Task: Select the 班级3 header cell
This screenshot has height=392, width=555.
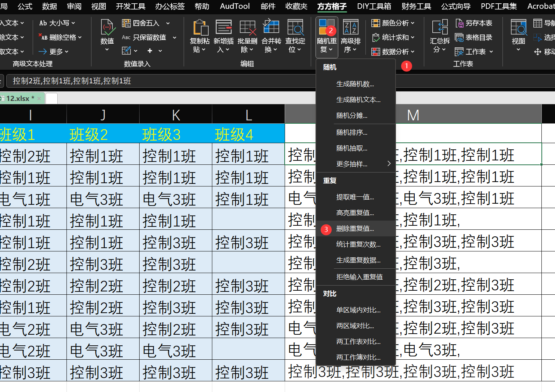Action: 176,134
